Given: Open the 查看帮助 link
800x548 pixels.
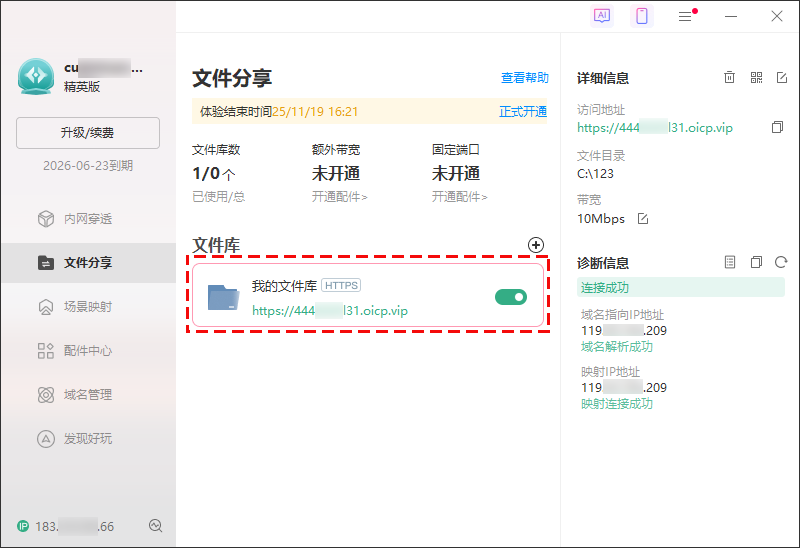Looking at the screenshot, I should [x=524, y=78].
